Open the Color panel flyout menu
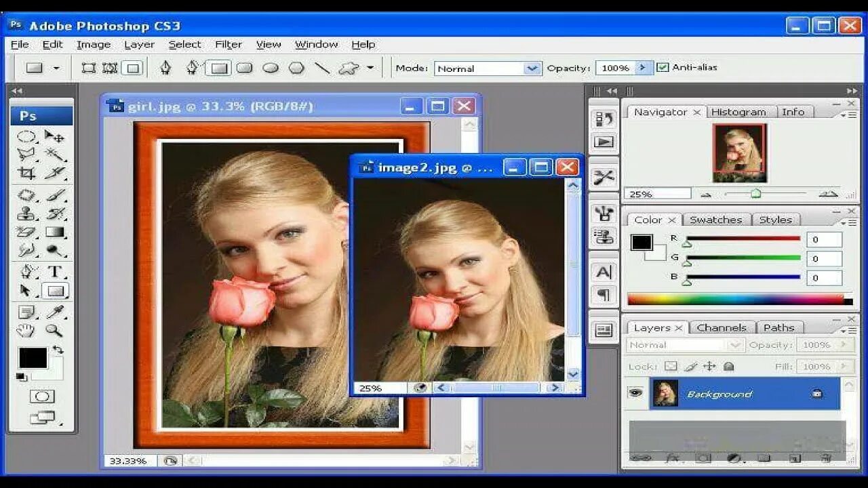This screenshot has height=488, width=868. (850, 222)
